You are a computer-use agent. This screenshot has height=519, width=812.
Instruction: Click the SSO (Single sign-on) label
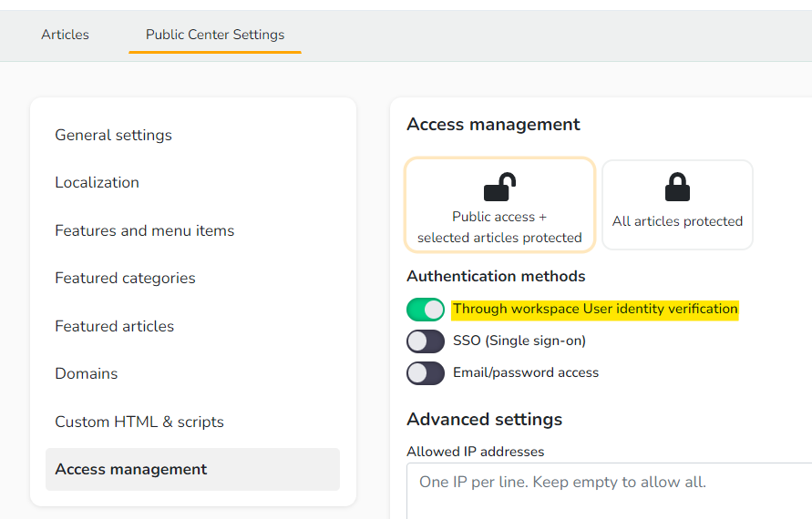pos(519,341)
